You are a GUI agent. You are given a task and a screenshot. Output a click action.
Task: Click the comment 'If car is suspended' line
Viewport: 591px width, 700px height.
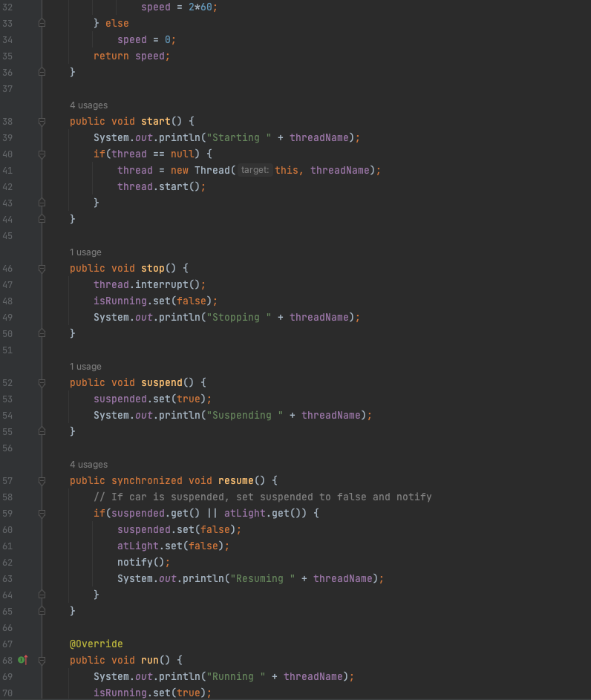pyautogui.click(x=263, y=497)
